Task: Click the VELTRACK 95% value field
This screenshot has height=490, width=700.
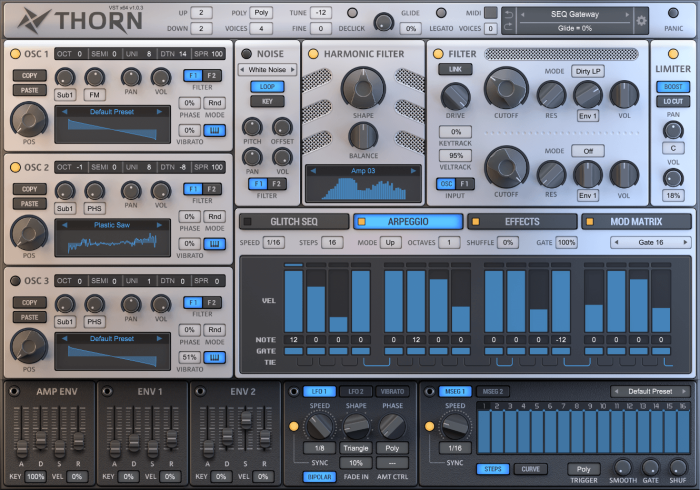Action: point(455,155)
